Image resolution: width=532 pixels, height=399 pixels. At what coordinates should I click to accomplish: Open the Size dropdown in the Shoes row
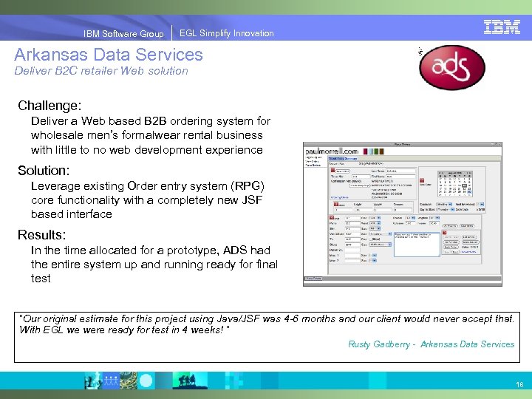380,245
